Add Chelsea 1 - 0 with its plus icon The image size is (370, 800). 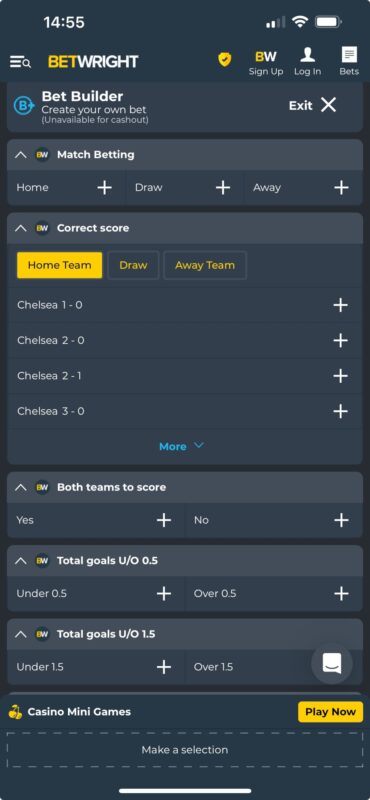coord(340,305)
